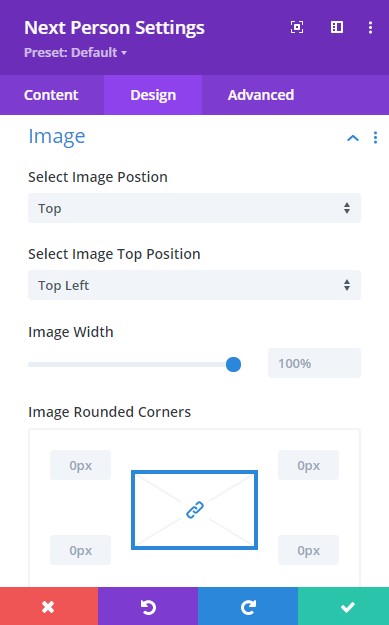Open the Image section three-dot options
Image resolution: width=389 pixels, height=625 pixels.
pyautogui.click(x=375, y=138)
